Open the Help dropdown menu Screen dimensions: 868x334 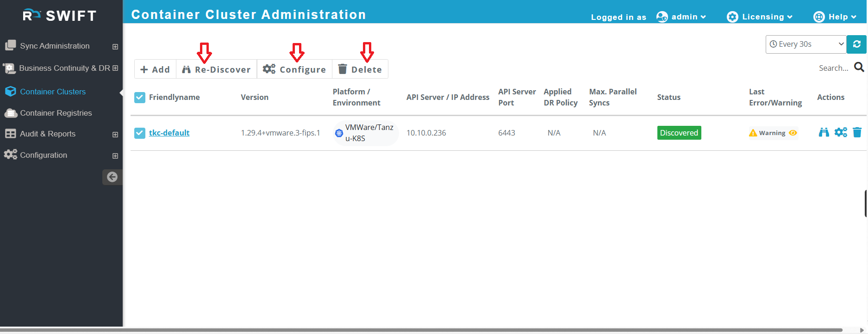click(x=842, y=17)
